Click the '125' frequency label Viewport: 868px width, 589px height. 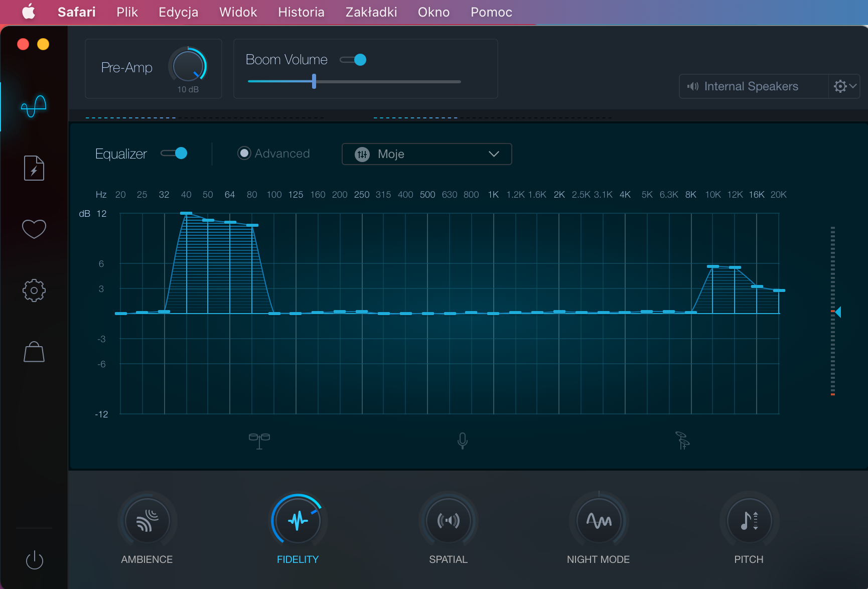[296, 195]
